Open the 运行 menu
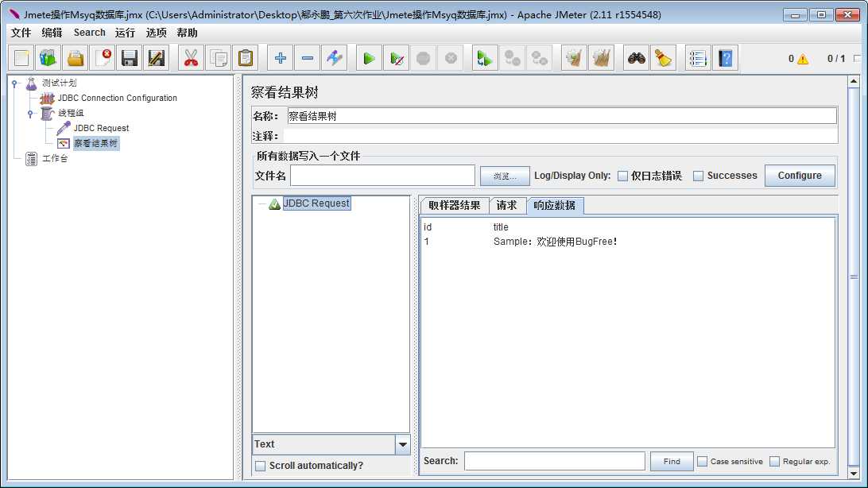 (125, 33)
